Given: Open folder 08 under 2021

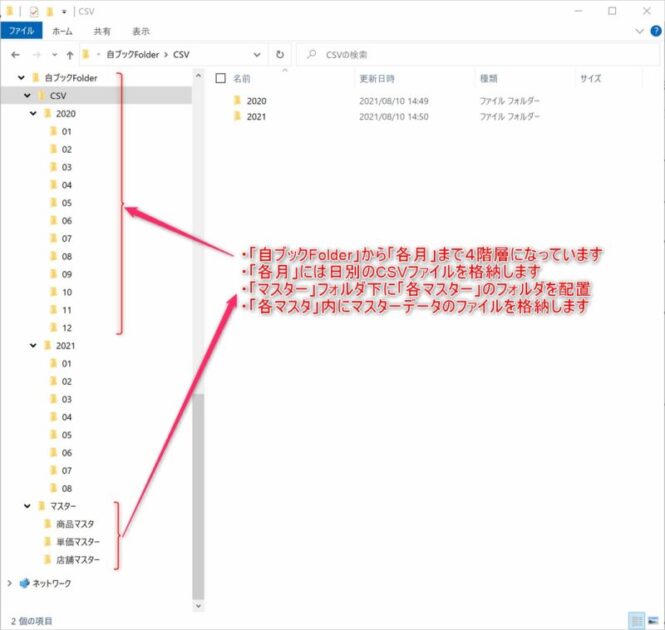Looking at the screenshot, I should click(x=67, y=488).
